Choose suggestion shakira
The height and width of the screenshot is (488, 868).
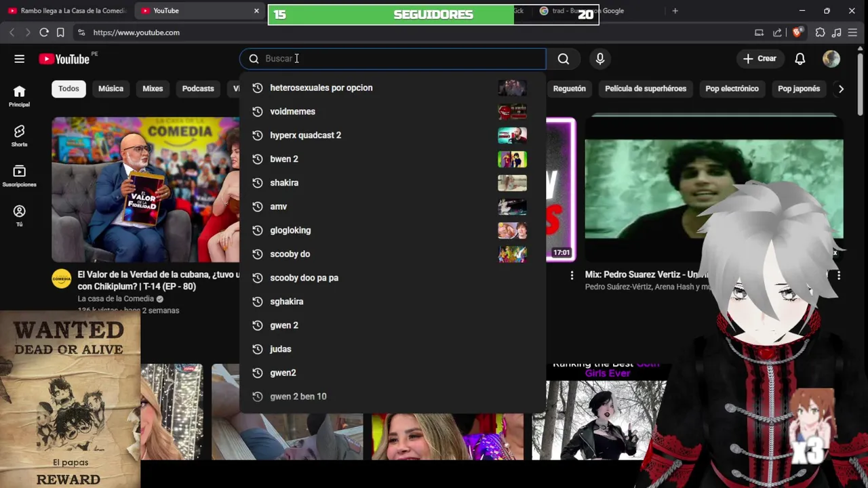coord(392,182)
